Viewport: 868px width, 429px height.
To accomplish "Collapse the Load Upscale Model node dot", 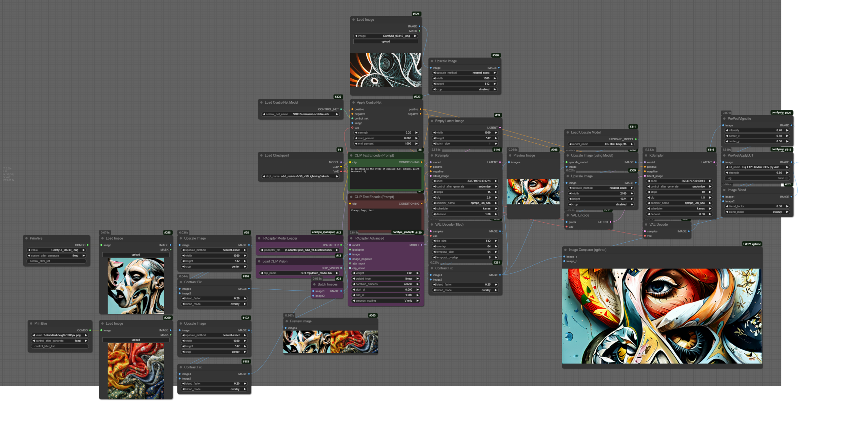I will tap(568, 132).
